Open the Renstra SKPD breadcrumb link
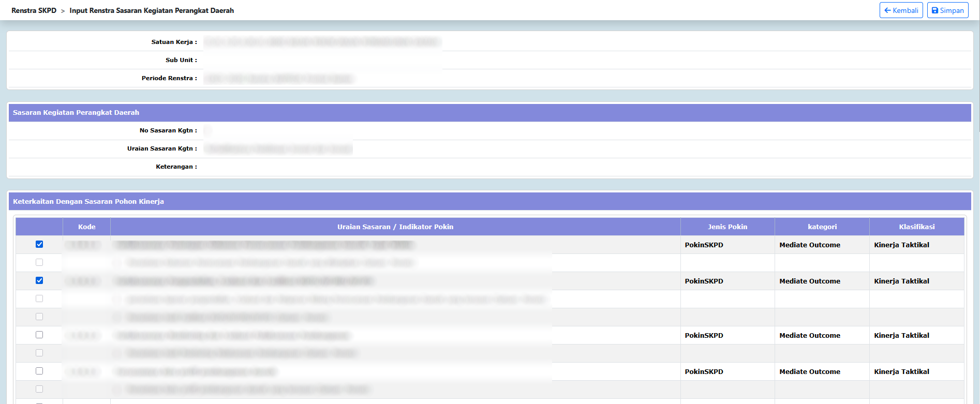The width and height of the screenshot is (980, 404). point(34,10)
